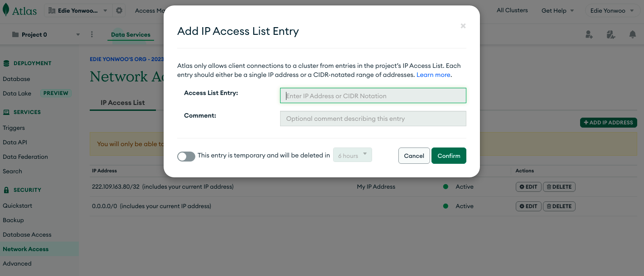644x276 pixels.
Task: Click the optional Comment field
Action: tap(373, 119)
